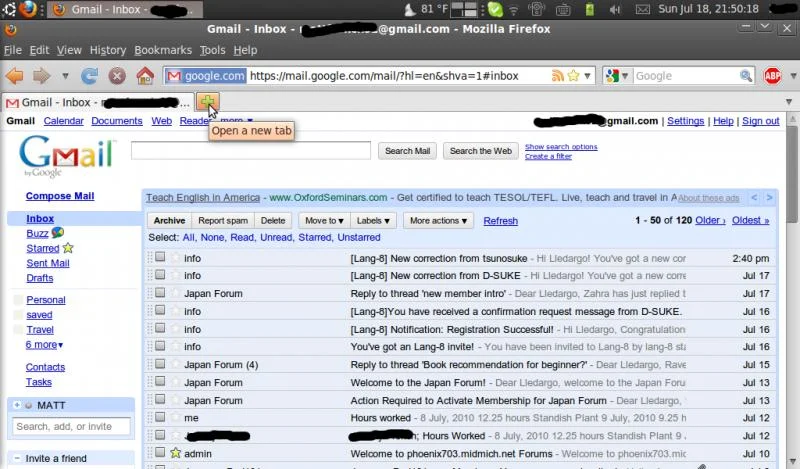This screenshot has width=800, height=469.
Task: Click the Forward navigation arrow
Action: pos(41,76)
